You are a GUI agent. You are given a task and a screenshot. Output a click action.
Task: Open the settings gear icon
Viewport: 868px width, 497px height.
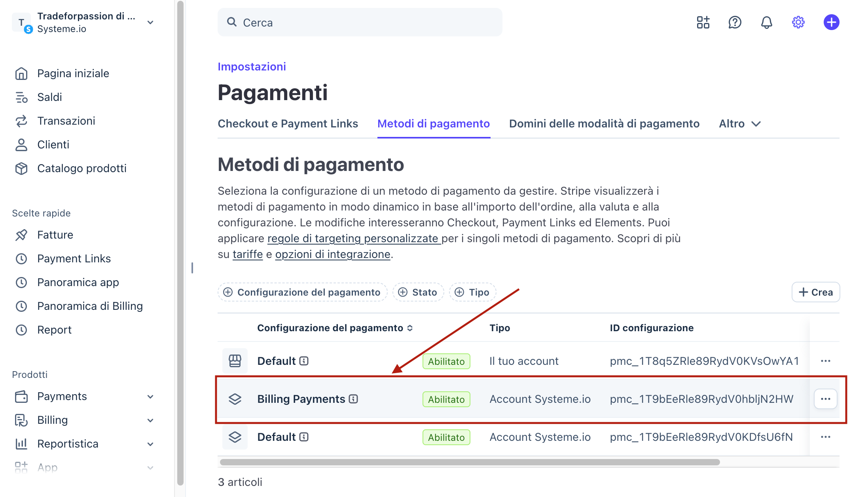[x=798, y=23]
